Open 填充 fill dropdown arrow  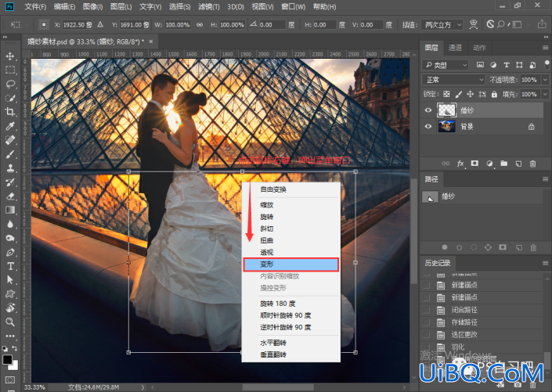(x=545, y=95)
